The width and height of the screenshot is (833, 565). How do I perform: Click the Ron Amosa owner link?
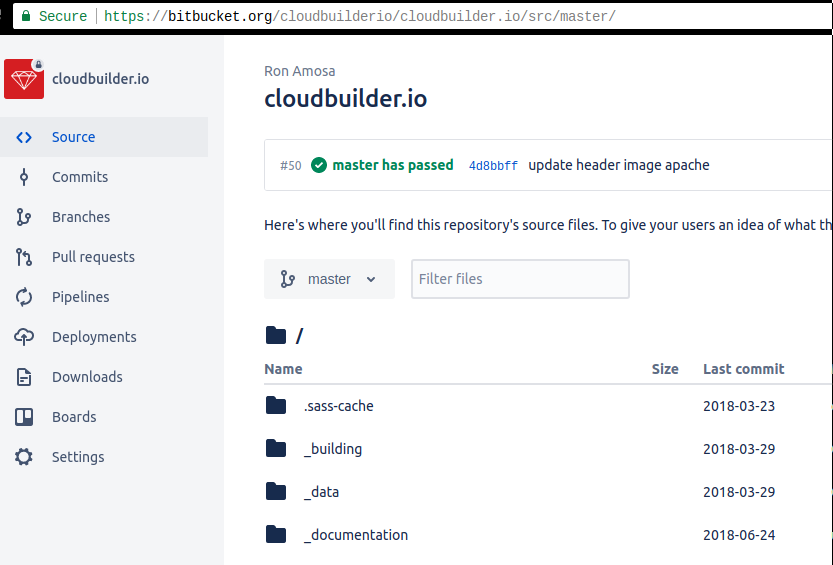[300, 71]
